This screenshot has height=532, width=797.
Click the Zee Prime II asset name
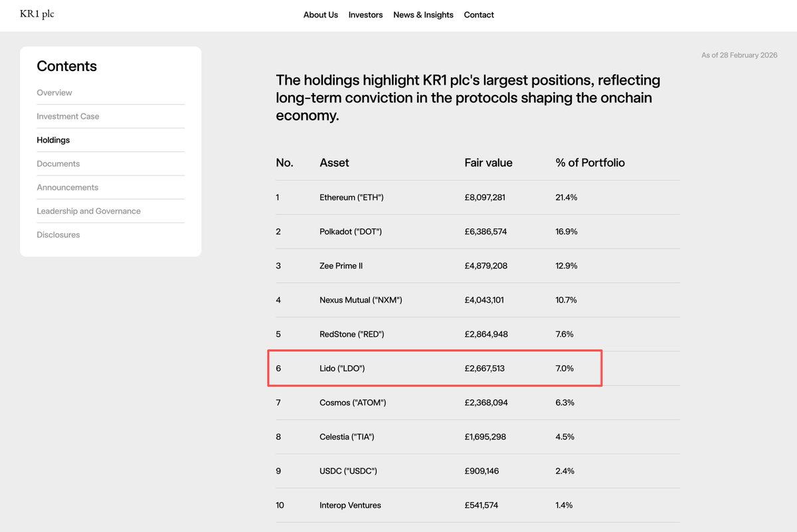[x=341, y=266]
